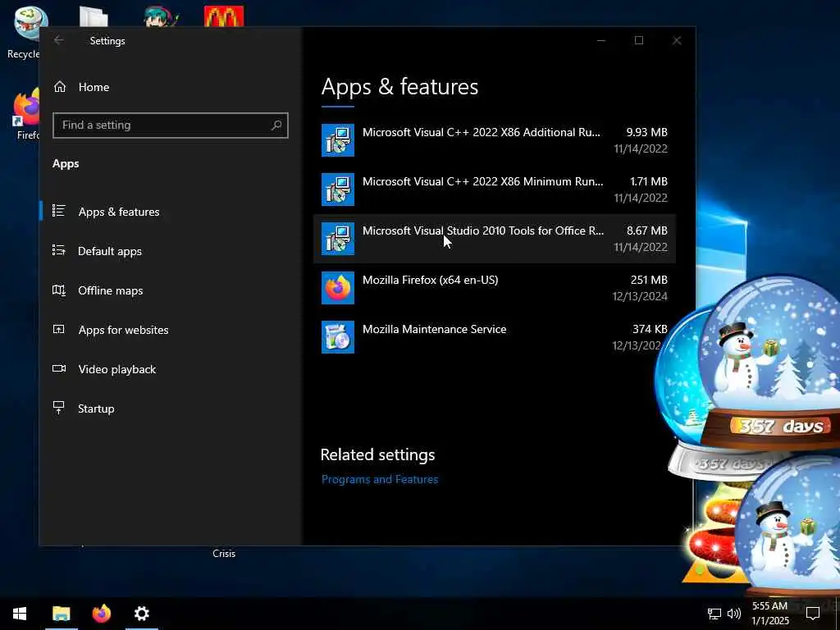Open Video playback section
The width and height of the screenshot is (840, 630).
(x=116, y=369)
